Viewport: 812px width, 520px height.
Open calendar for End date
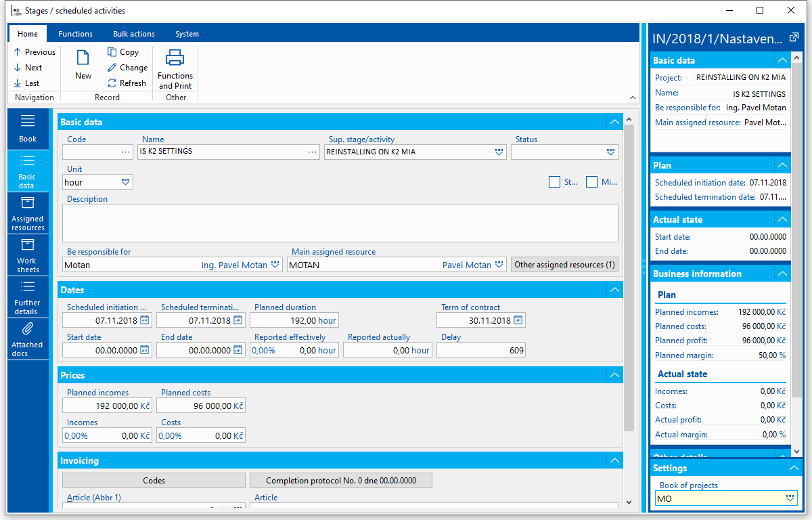(238, 350)
